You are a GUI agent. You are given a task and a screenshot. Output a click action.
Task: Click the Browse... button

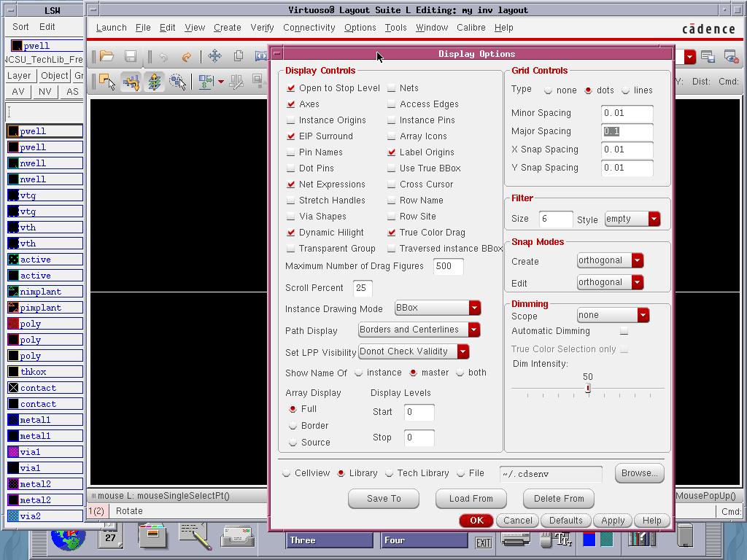[639, 473]
